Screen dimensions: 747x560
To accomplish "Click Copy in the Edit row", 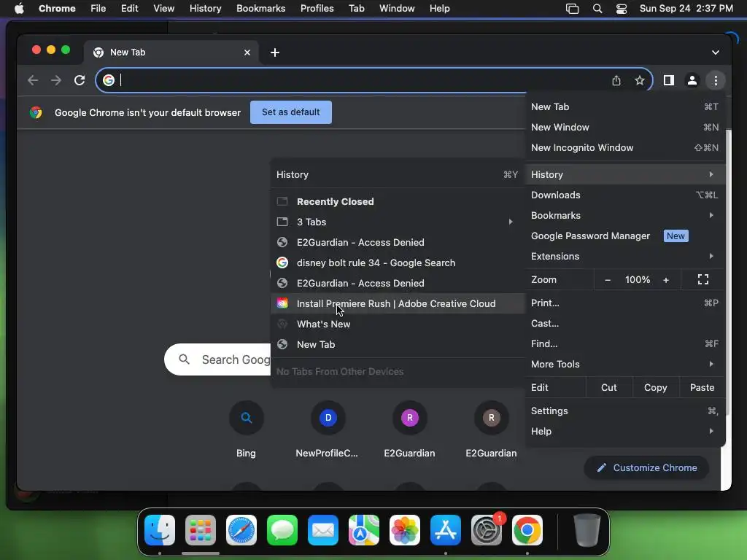I will (656, 388).
